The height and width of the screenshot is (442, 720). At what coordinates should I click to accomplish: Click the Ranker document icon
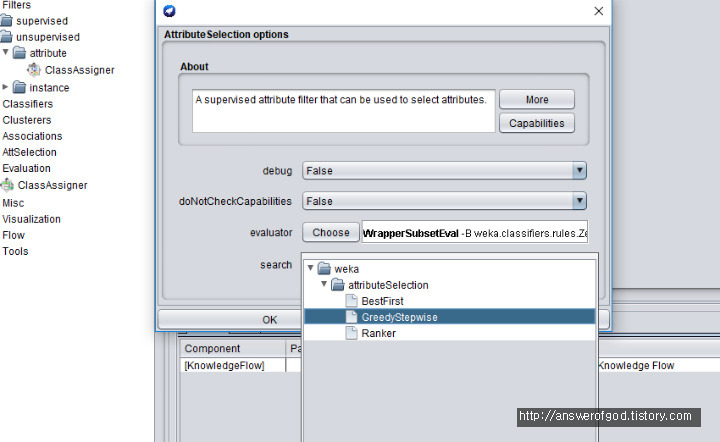[x=351, y=333]
